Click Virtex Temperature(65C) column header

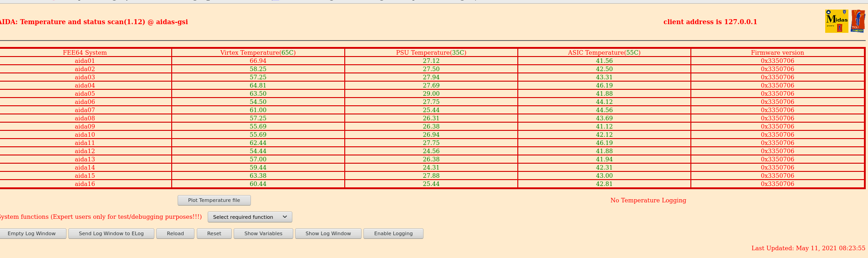(258, 52)
